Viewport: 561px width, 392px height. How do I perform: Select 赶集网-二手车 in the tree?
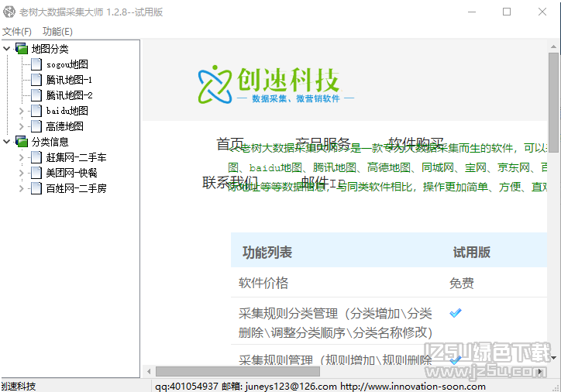(x=76, y=157)
